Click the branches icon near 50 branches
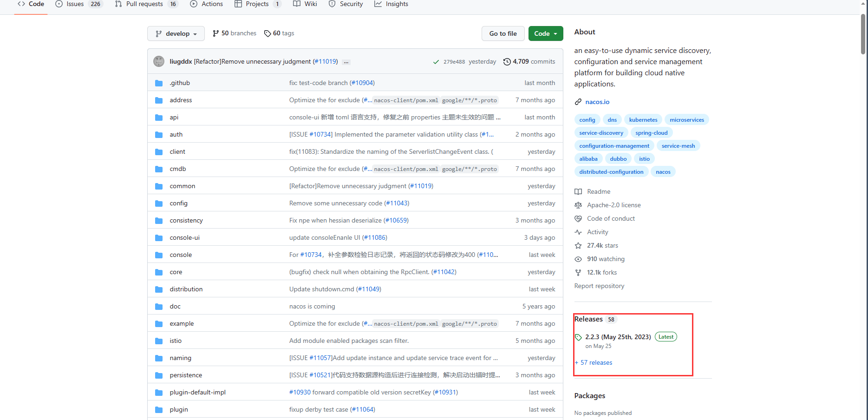This screenshot has width=868, height=420. coord(215,33)
